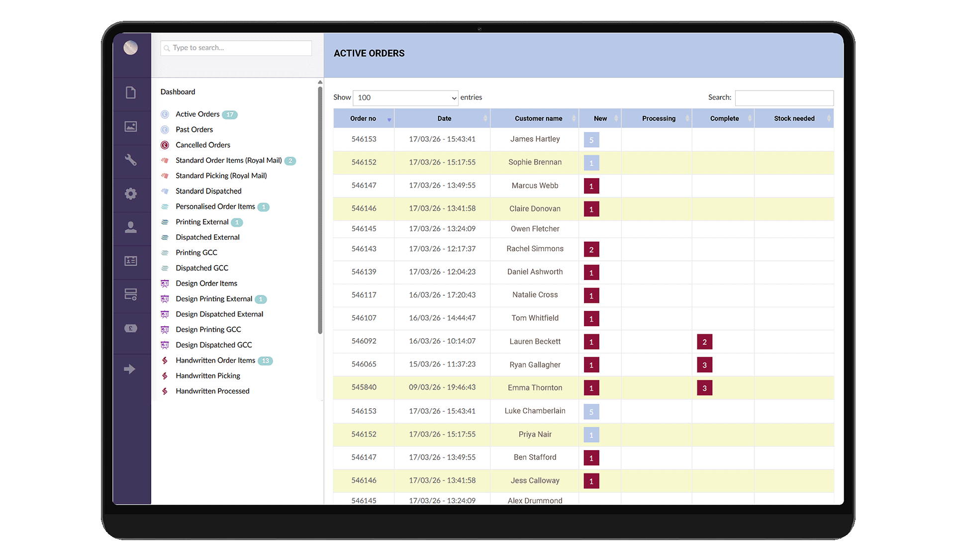Click James Hartley's New badge 5
This screenshot has width=955, height=560.
(591, 140)
